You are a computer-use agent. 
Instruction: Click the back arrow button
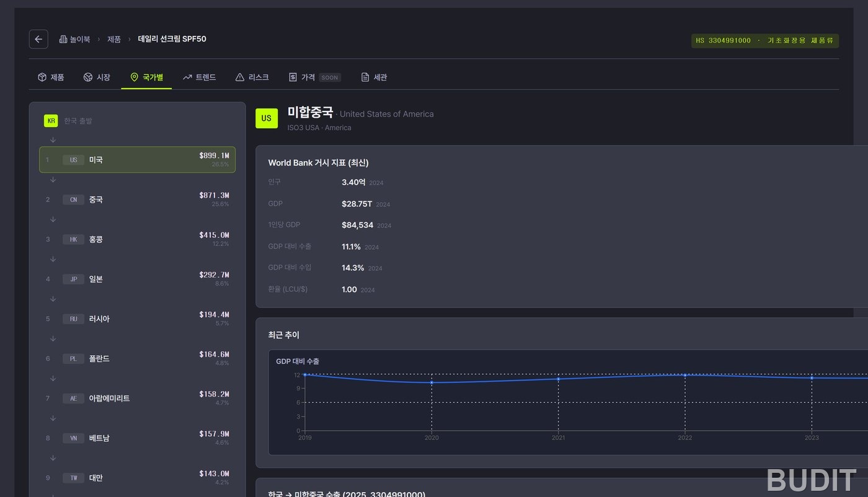(x=38, y=39)
